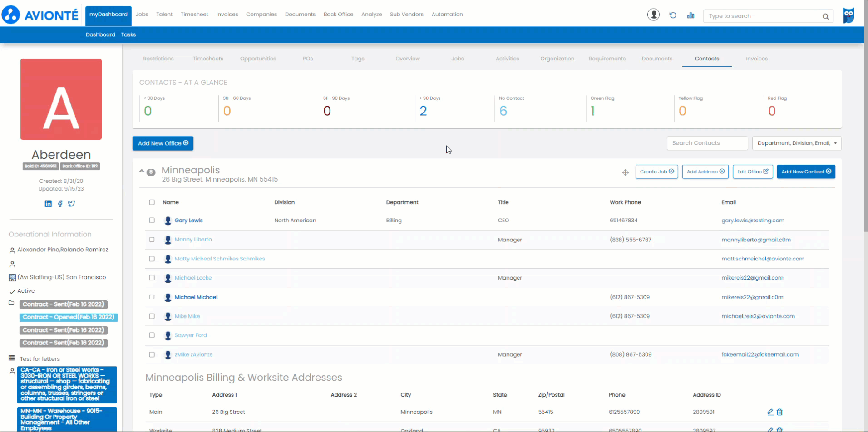868x432 pixels.
Task: Open the owl assistant icon
Action: click(x=848, y=15)
